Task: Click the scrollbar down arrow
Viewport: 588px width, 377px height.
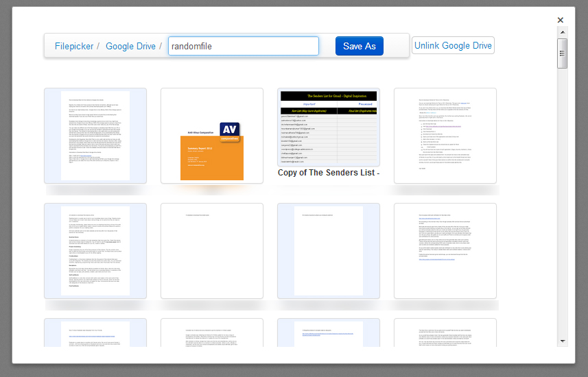Action: (x=563, y=341)
